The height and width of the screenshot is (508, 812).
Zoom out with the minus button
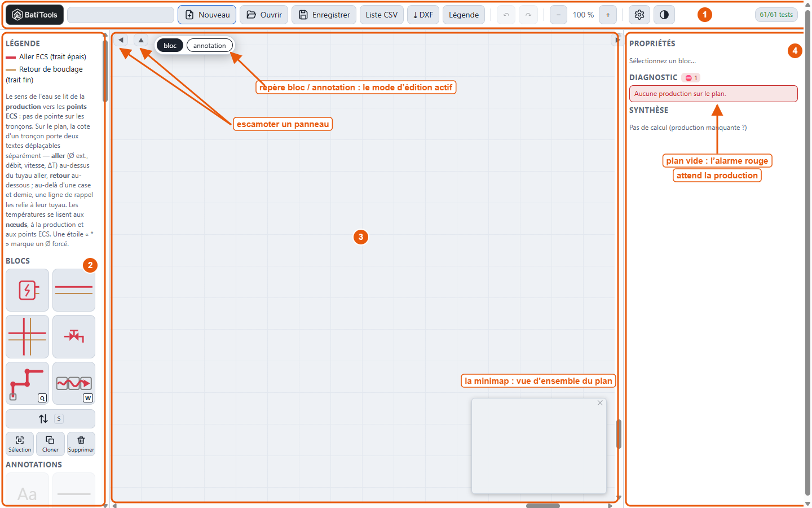tap(558, 15)
